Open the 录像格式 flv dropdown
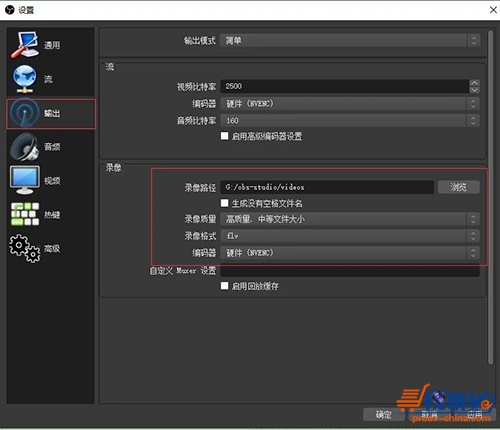 point(350,236)
